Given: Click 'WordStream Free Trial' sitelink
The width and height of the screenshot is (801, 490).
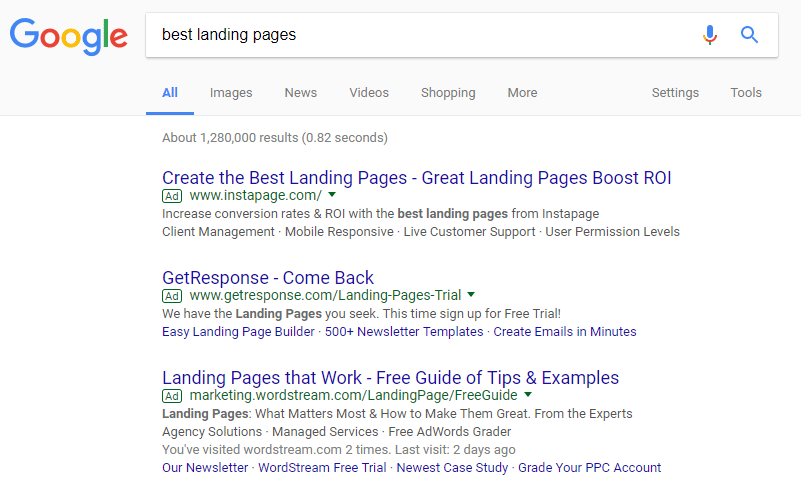Looking at the screenshot, I should [322, 468].
